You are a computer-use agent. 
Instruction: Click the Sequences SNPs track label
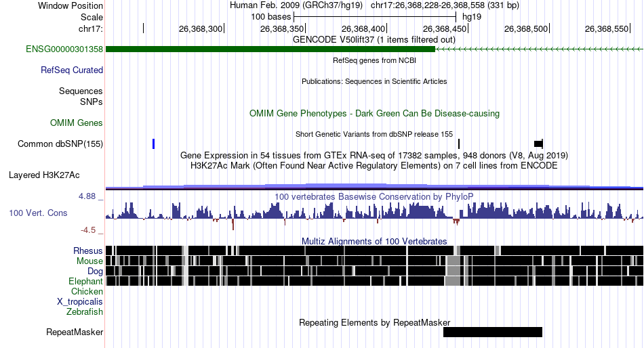(x=81, y=96)
